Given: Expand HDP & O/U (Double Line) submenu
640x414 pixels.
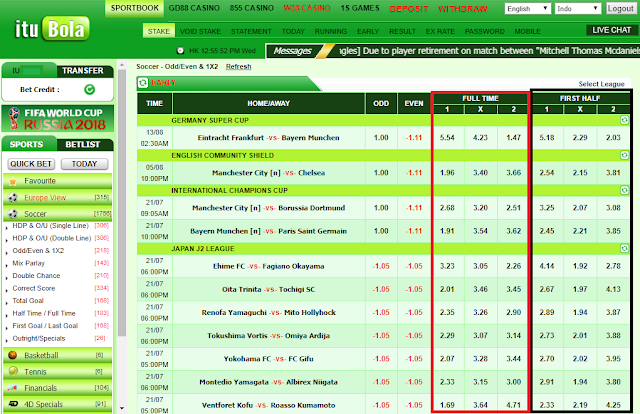Looking at the screenshot, I should tap(51, 238).
